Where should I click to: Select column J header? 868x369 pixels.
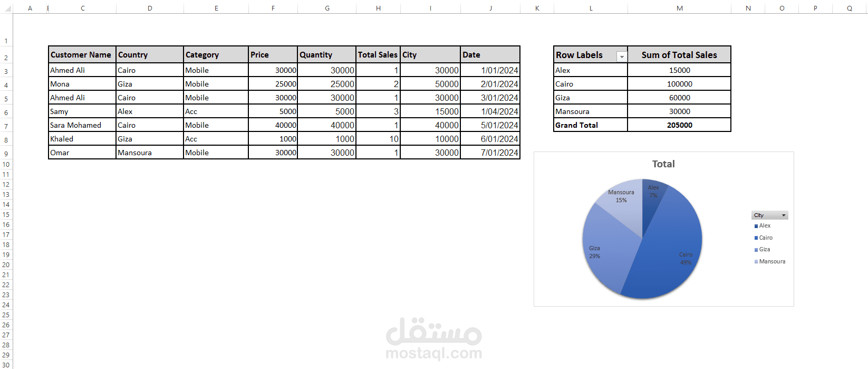[490, 8]
